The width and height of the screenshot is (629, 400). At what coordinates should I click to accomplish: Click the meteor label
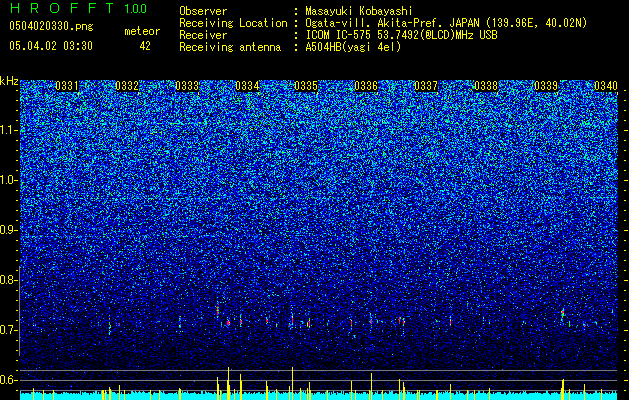(x=142, y=31)
